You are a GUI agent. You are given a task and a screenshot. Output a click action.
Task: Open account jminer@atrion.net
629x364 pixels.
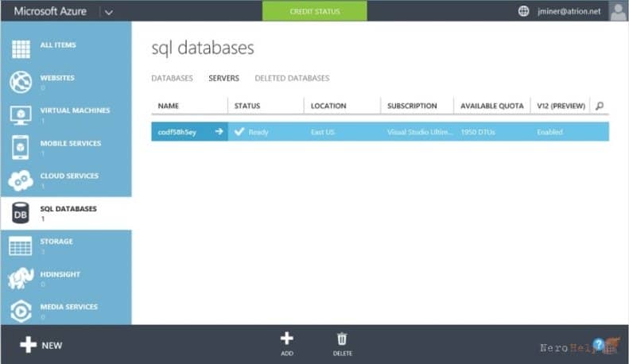[569, 11]
